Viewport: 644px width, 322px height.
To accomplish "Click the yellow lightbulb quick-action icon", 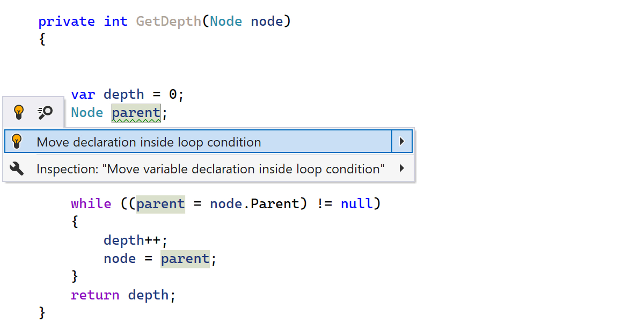I will coord(19,112).
